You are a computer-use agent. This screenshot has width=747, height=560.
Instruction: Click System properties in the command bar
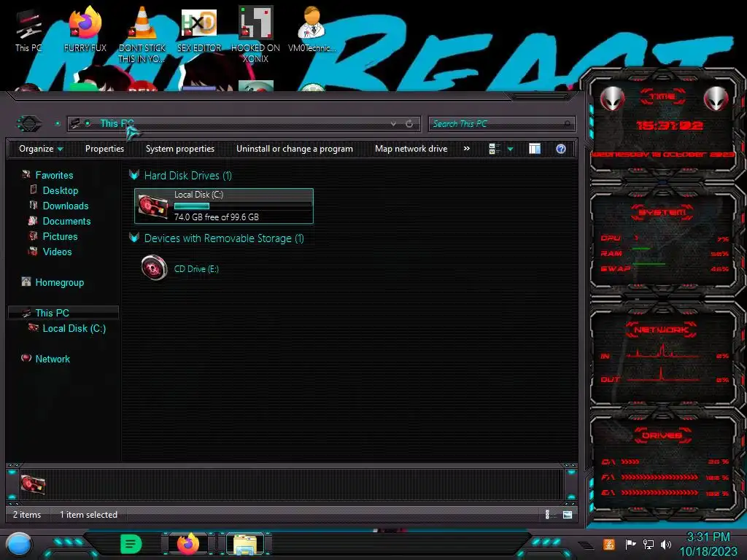tap(180, 149)
